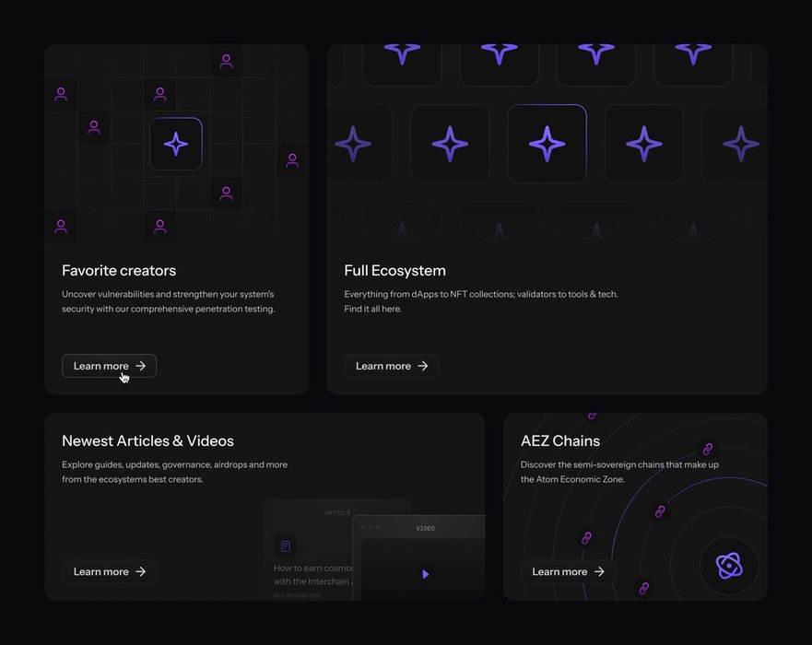The width and height of the screenshot is (812, 645).
Task: Click the chain link icon at AEZ card bottom
Action: point(644,588)
